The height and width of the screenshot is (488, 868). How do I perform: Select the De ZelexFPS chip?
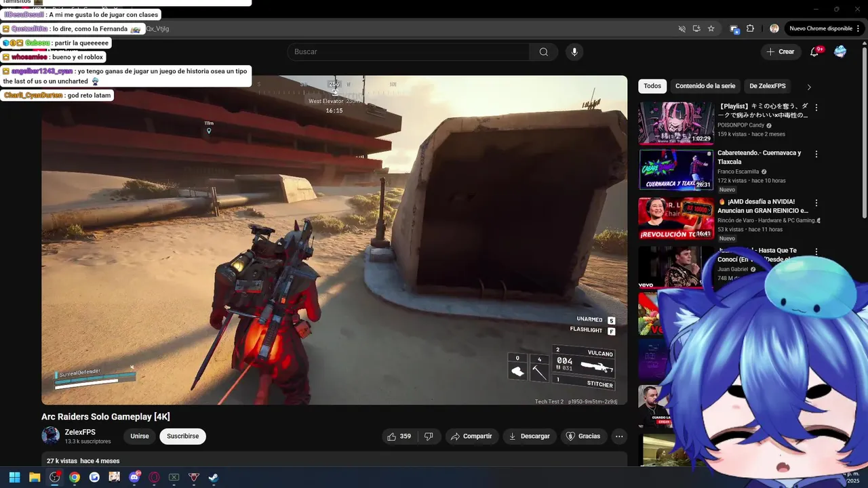pyautogui.click(x=768, y=86)
